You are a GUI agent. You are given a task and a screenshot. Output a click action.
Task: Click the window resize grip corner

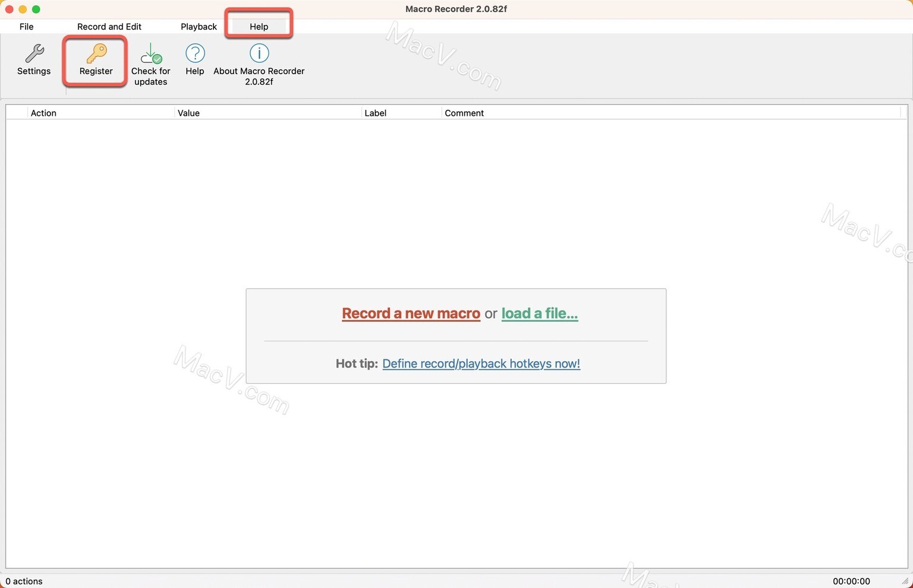[905, 581]
